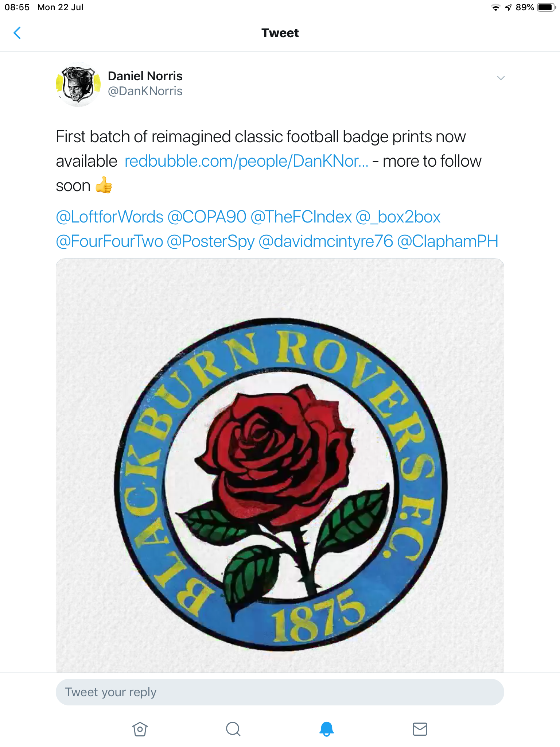Open the @COPA90 mention
The height and width of the screenshot is (747, 560).
(207, 217)
